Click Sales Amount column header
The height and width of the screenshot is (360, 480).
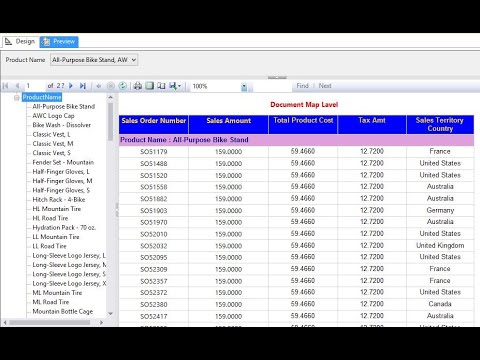[x=228, y=125]
